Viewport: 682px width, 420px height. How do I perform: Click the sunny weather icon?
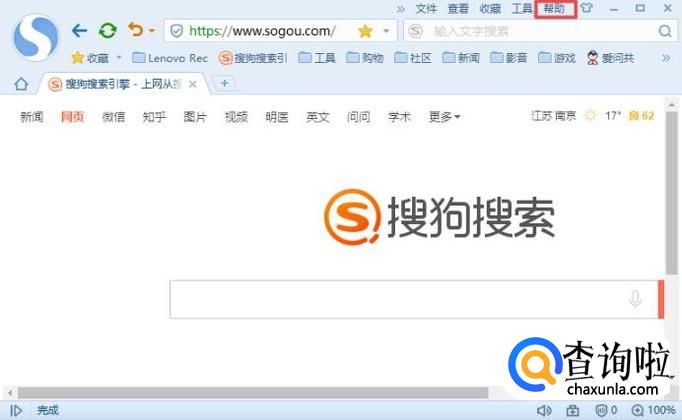tap(590, 116)
